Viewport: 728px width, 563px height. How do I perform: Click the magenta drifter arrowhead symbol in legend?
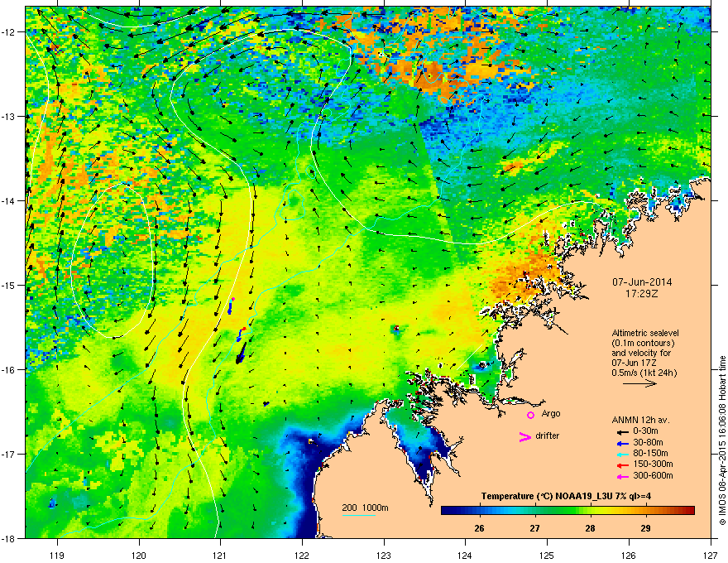[x=524, y=436]
